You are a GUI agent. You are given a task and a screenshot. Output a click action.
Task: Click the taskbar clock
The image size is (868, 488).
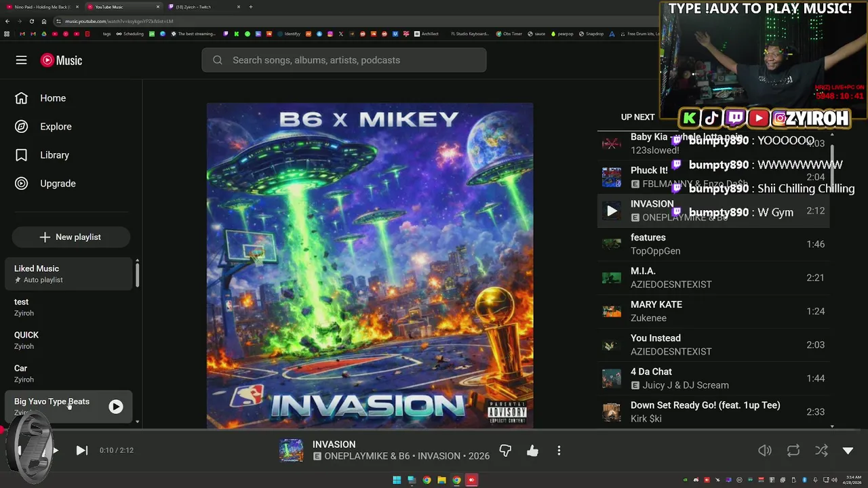pos(853,480)
